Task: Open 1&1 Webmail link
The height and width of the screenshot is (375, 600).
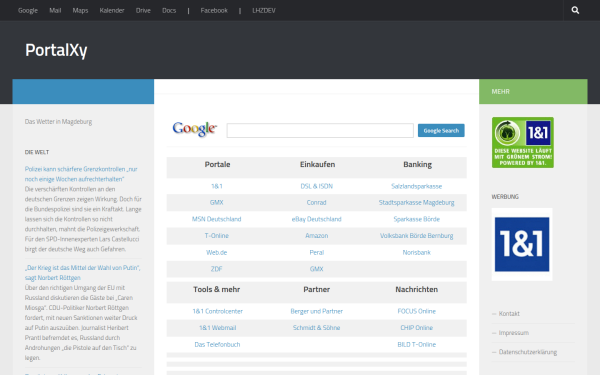Action: (217, 328)
